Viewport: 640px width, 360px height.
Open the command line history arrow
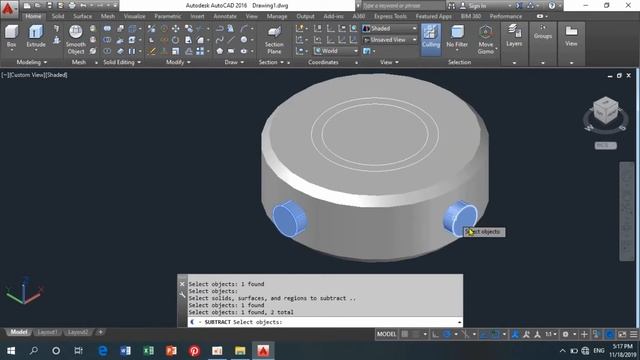pyautogui.click(x=459, y=322)
